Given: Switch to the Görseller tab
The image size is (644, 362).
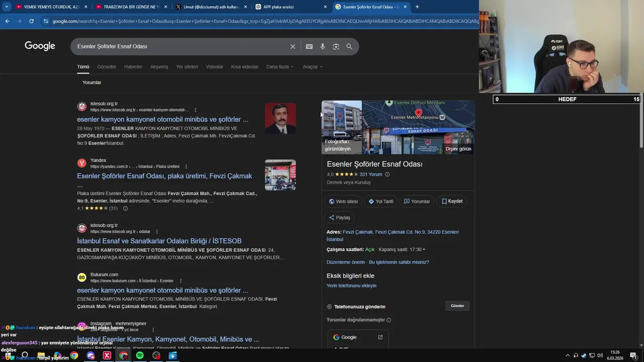Looking at the screenshot, I should pyautogui.click(x=107, y=67).
